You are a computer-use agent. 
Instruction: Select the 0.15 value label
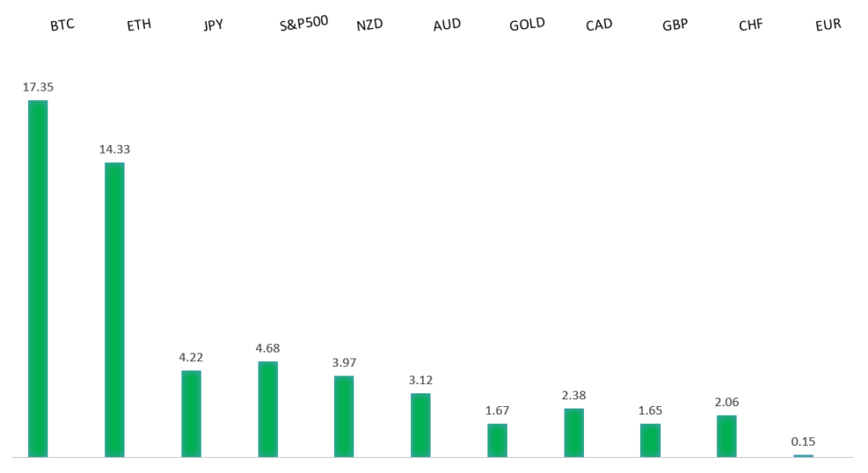click(803, 441)
